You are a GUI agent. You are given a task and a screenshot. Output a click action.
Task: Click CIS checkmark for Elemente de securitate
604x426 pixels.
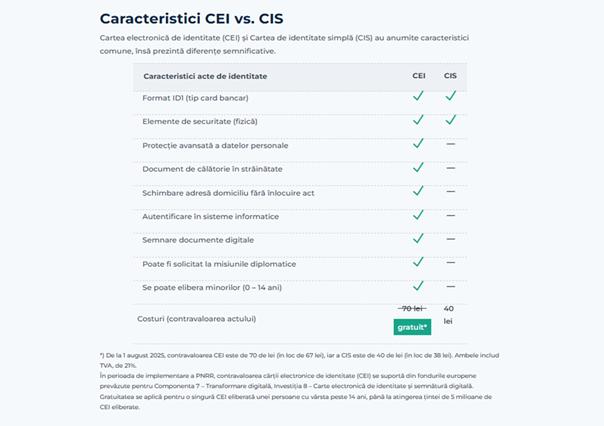pyautogui.click(x=450, y=120)
